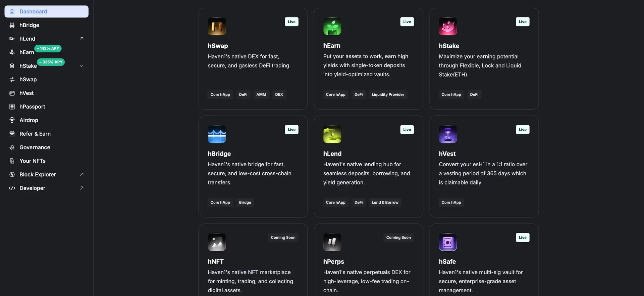Click the hNFT marketplace icon
This screenshot has width=644, height=296.
[x=217, y=242]
